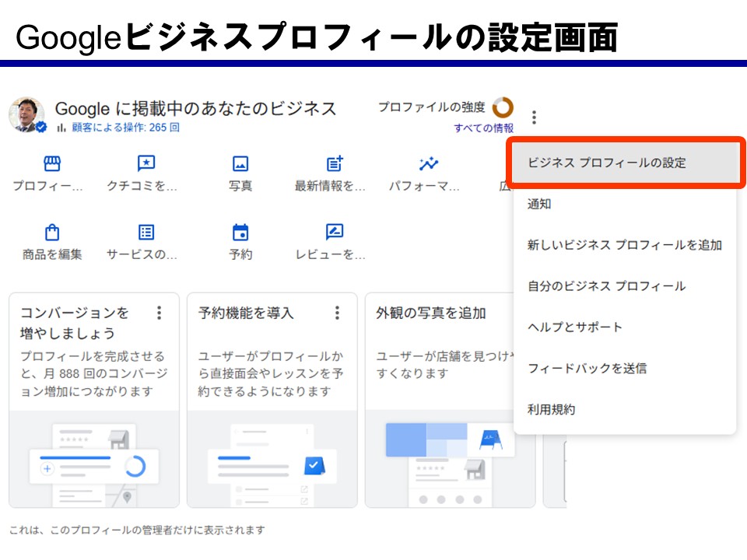Open the services list icon
The image size is (747, 560).
(x=146, y=233)
